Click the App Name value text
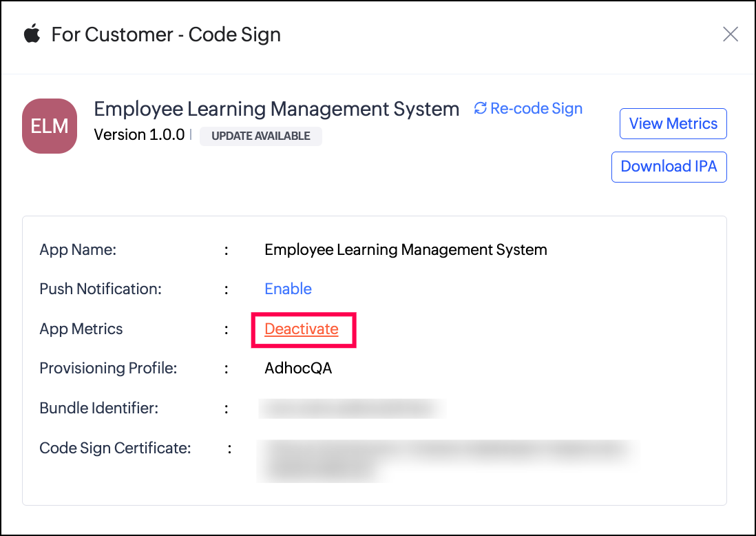Screen dimensions: 756x536 click(406, 249)
